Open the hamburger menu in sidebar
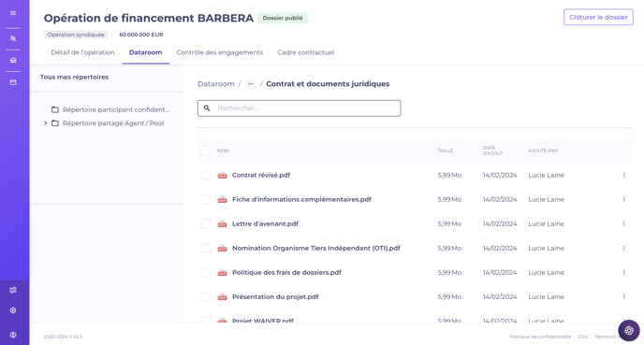644x345 pixels. (13, 13)
